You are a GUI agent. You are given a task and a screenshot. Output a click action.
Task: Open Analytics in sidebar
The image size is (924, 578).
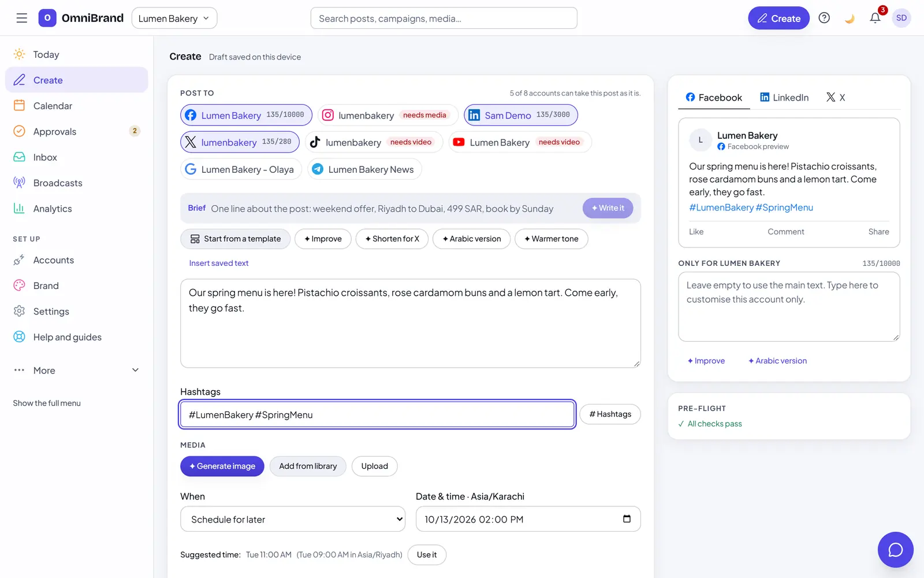pos(76,209)
